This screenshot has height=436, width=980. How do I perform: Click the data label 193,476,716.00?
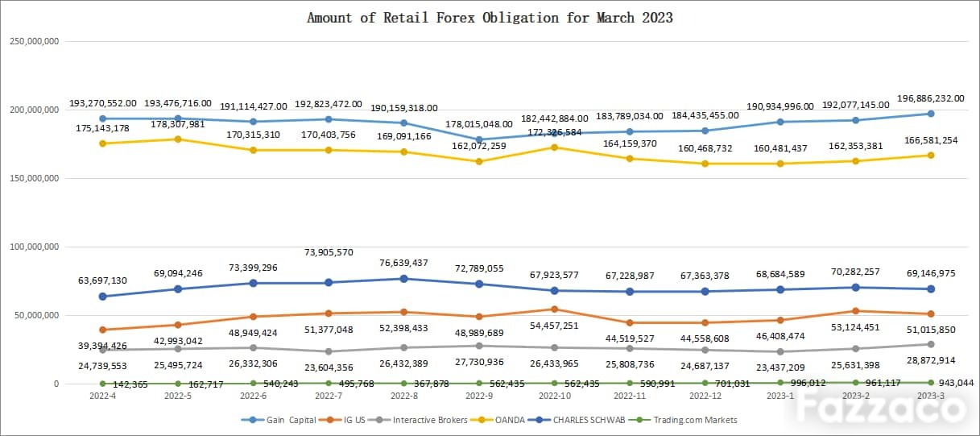[178, 103]
